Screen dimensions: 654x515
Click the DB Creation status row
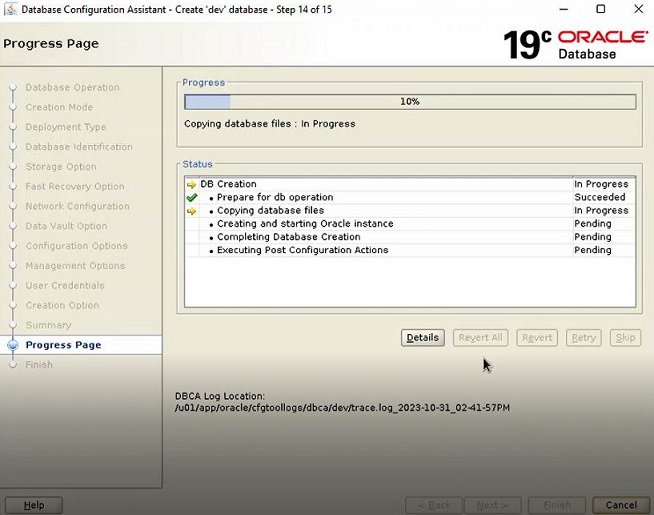(x=410, y=184)
